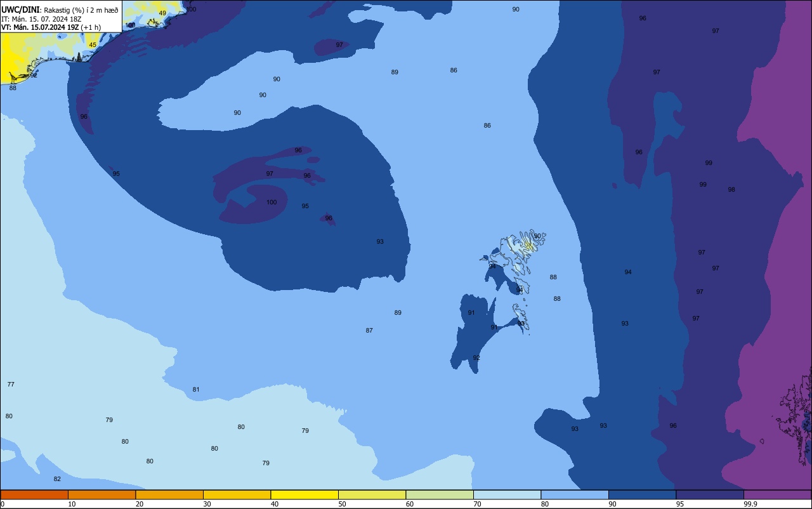Select the medium blue 80–90 legend swatch
The height and width of the screenshot is (509, 812).
(575, 494)
